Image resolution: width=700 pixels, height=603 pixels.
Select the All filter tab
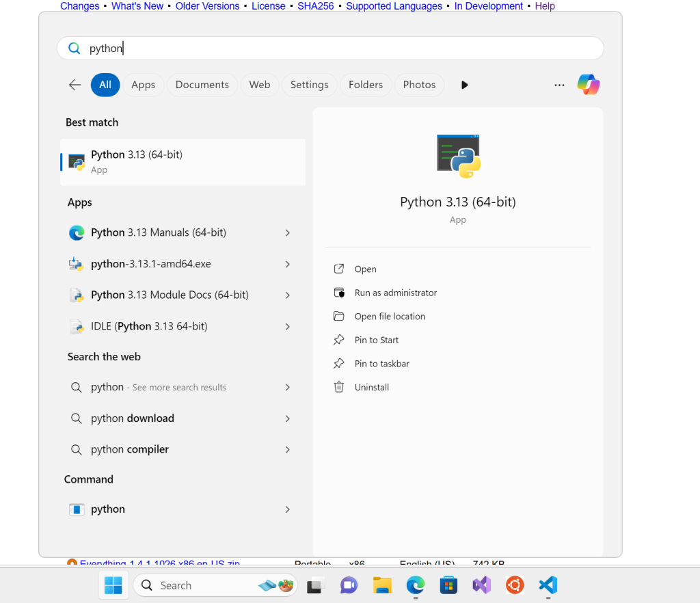coord(105,85)
